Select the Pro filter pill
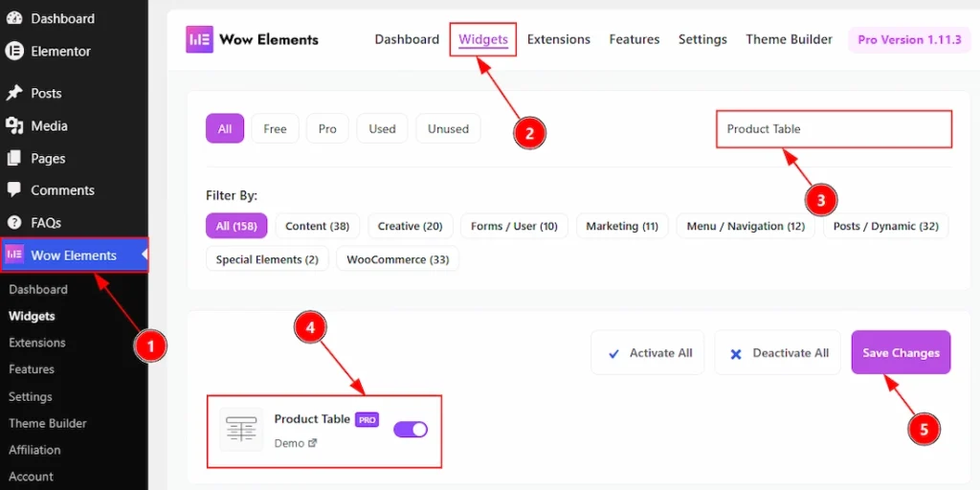The width and height of the screenshot is (980, 490). 327,129
